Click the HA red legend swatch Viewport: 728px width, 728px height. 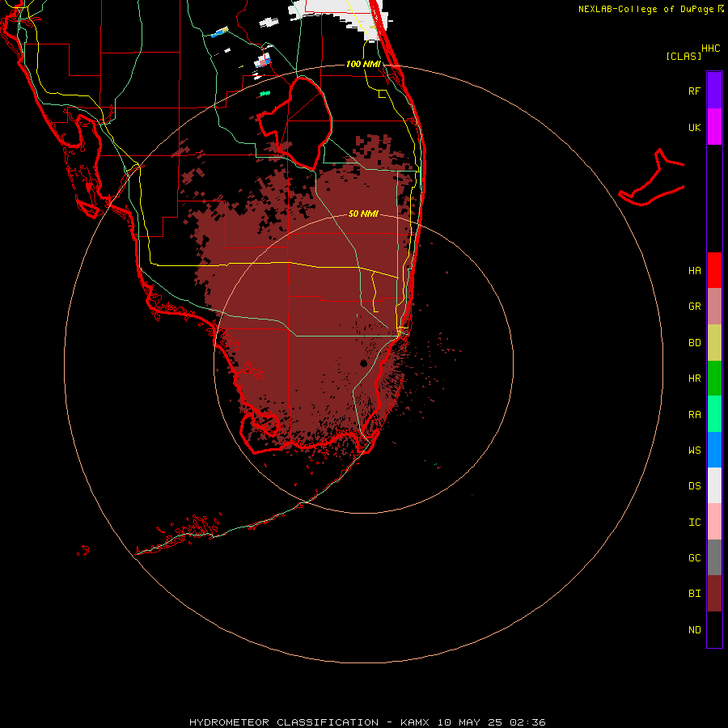point(714,270)
